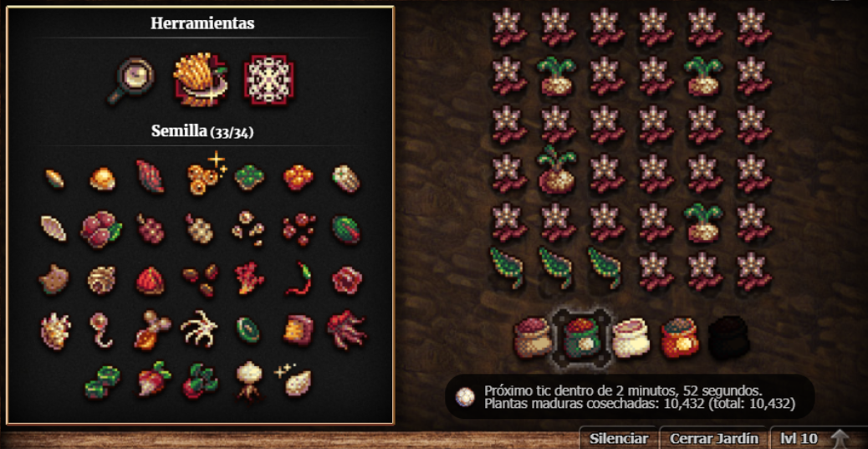Switch soil to the brown dirt sack
Image resolution: width=868 pixels, height=449 pixels.
533,337
